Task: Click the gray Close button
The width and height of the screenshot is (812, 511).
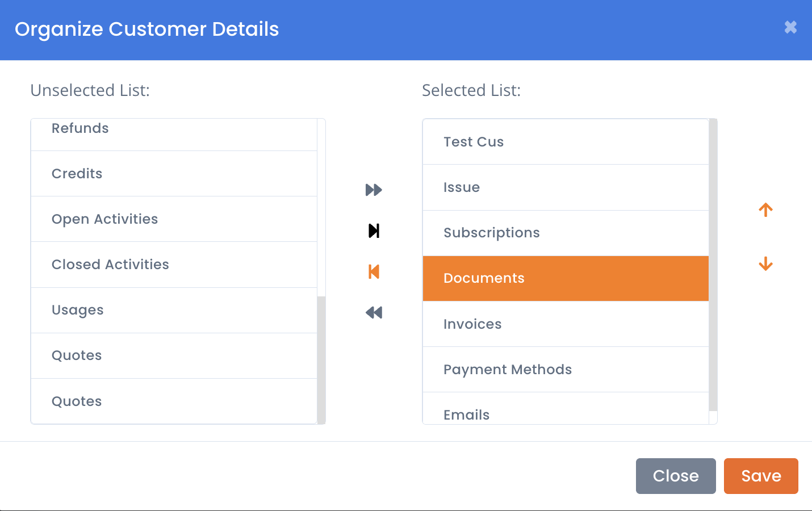Action: (676, 476)
